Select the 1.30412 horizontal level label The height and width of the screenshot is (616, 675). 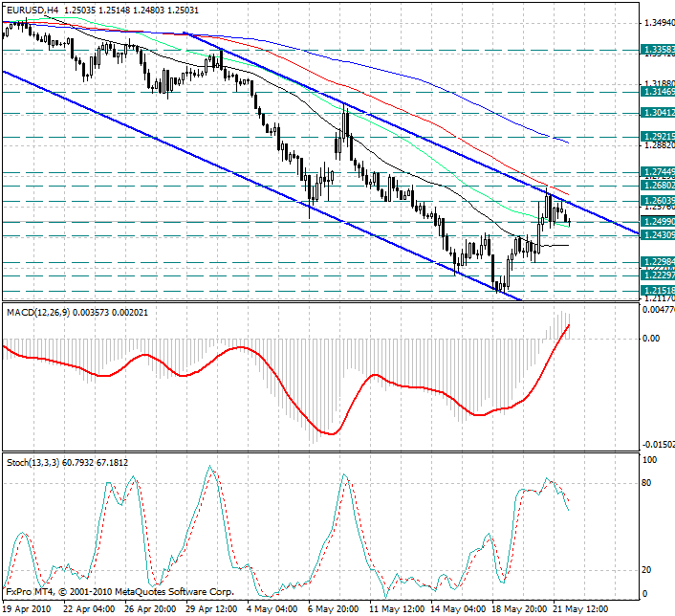click(658, 113)
